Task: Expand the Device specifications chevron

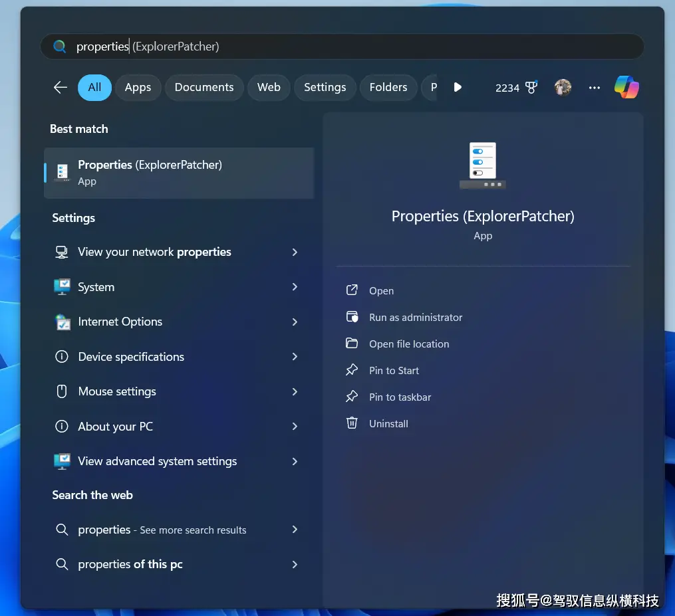Action: point(295,357)
